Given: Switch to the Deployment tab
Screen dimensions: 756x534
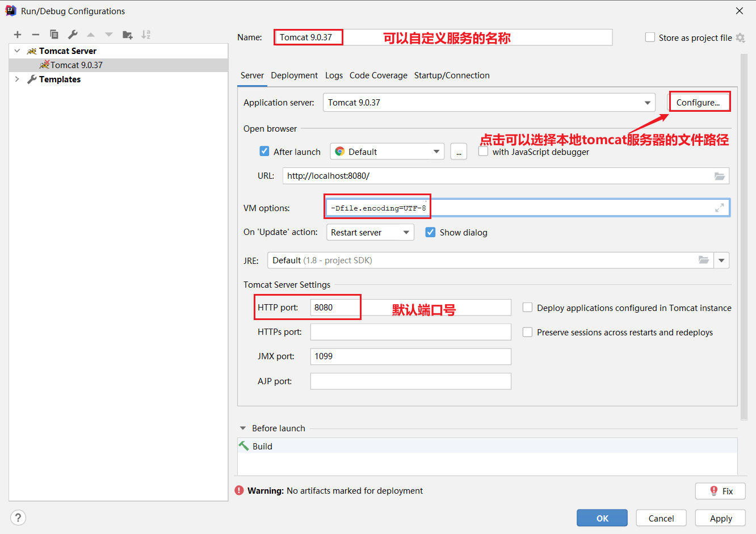Looking at the screenshot, I should coord(294,75).
